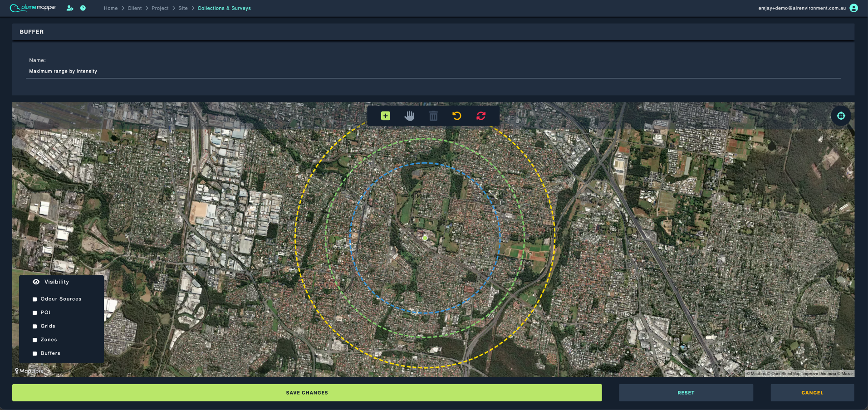Image resolution: width=868 pixels, height=410 pixels.
Task: Click the Maxar attribution link
Action: (x=845, y=374)
